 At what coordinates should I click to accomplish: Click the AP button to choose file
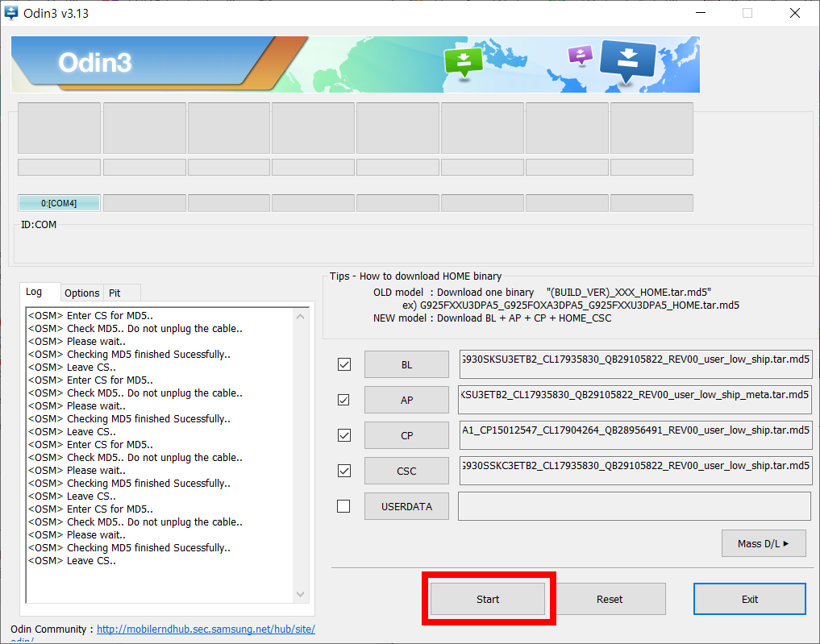[406, 400]
